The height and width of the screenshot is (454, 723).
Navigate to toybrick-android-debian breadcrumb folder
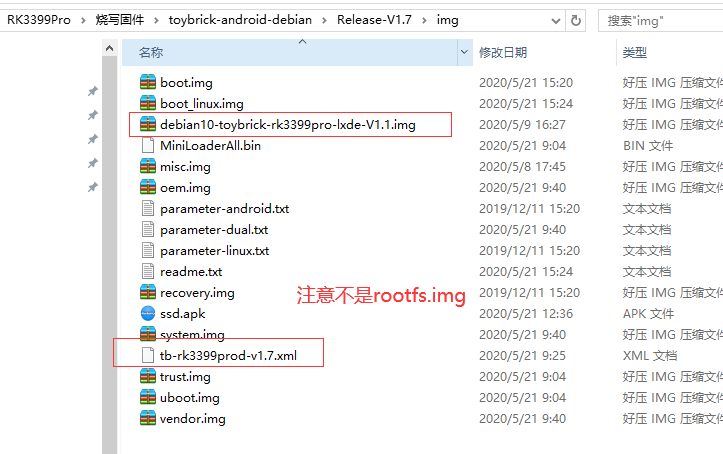click(240, 20)
